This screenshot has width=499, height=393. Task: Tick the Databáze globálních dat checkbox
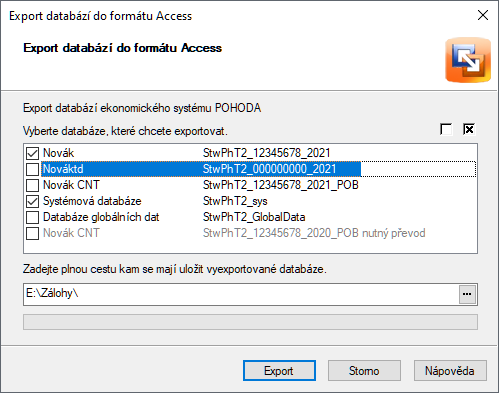[32, 217]
